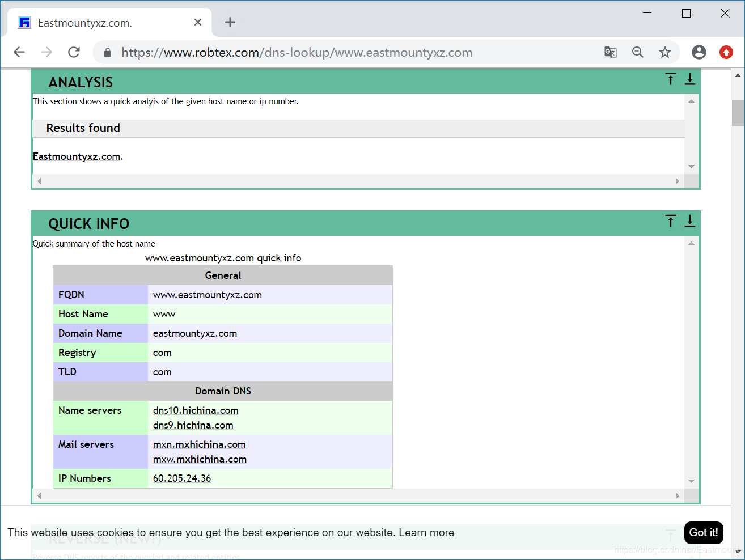Close the Eastmountyxz.com tab
The height and width of the screenshot is (560, 745).
click(x=198, y=22)
